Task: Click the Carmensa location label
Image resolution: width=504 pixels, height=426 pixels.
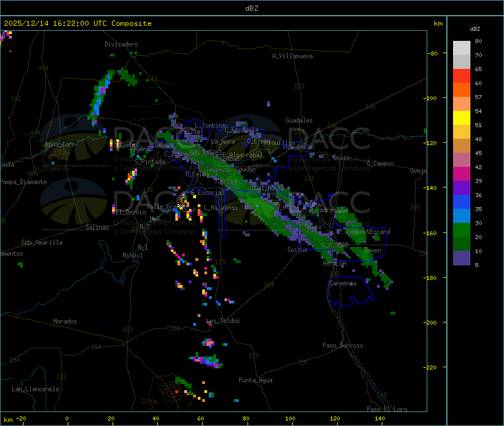Action: tap(343, 283)
